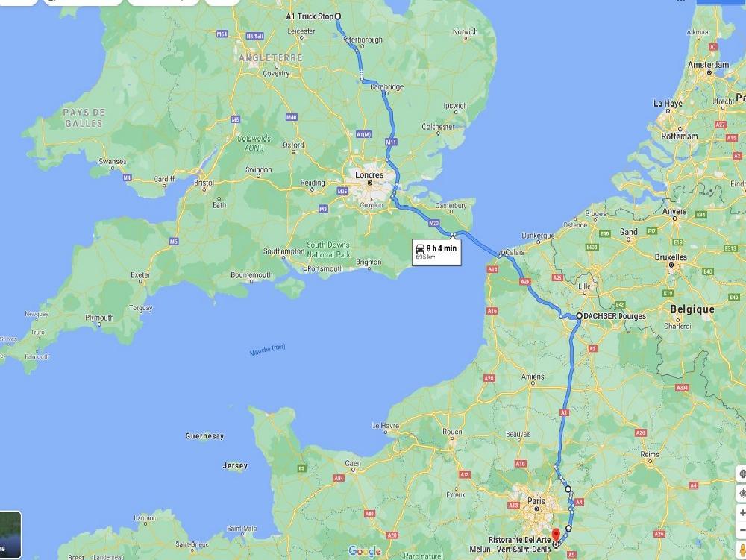The image size is (746, 560).
Task: Toggle the globe view icon
Action: (742, 474)
